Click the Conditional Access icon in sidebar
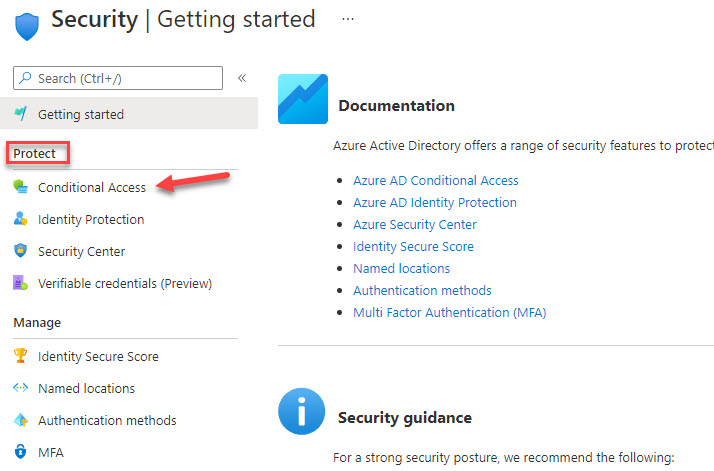The width and height of the screenshot is (714, 471). click(x=20, y=187)
